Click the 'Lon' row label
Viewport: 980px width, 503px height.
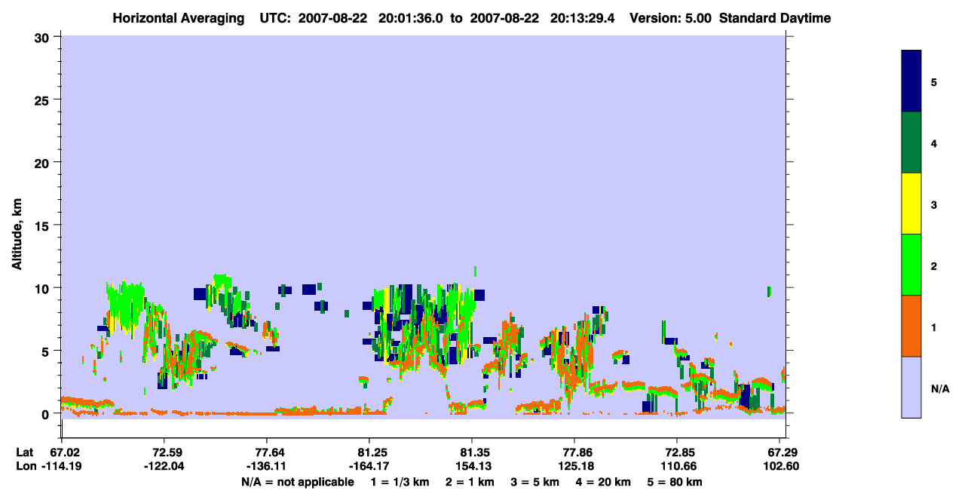tap(26, 466)
